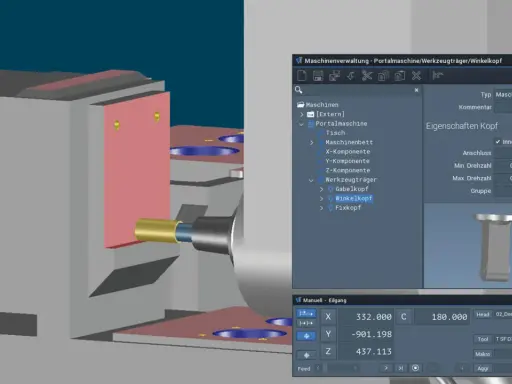The height and width of the screenshot is (384, 512).
Task: Select the Fixkopf head
Action: (348, 208)
